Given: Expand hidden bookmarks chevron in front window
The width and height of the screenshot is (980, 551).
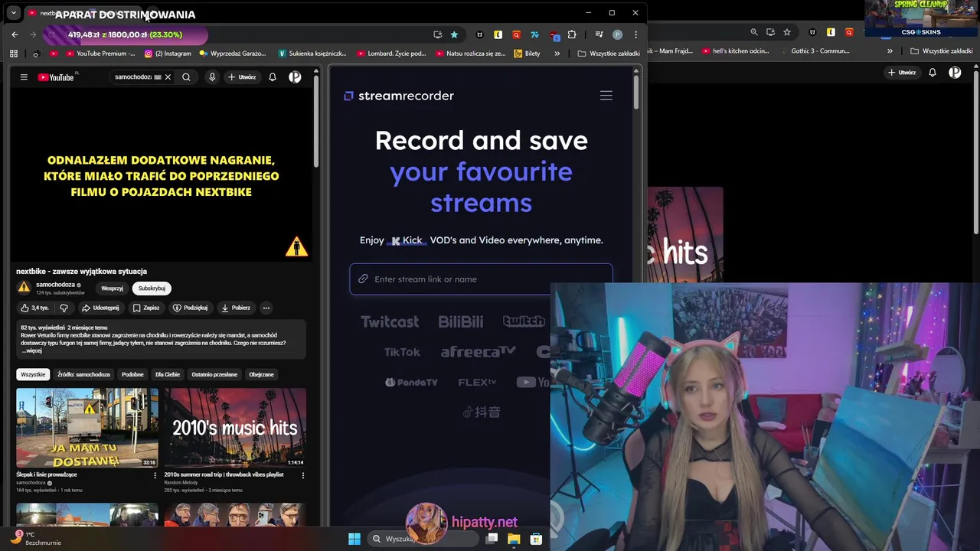Looking at the screenshot, I should 557,54.
